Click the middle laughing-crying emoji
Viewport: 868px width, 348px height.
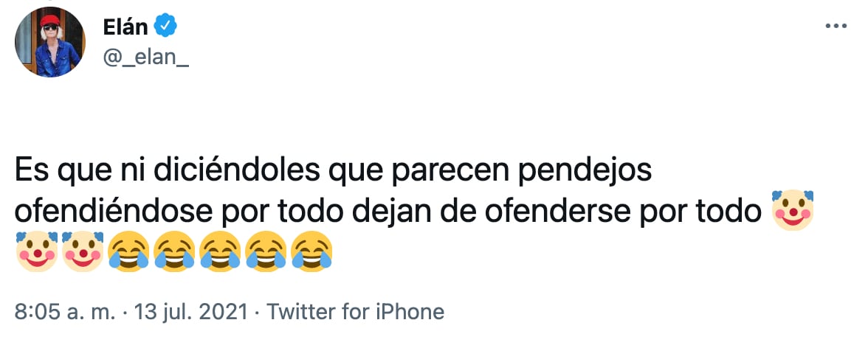(220, 251)
